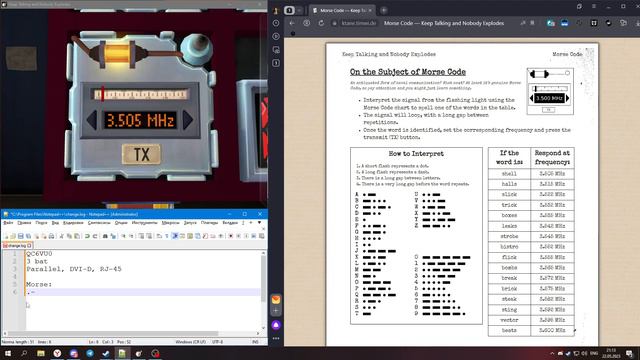The image size is (640, 360).
Task: Click the 'Parallel, DVI-D, RJ-45' line in editor
Action: point(74,269)
